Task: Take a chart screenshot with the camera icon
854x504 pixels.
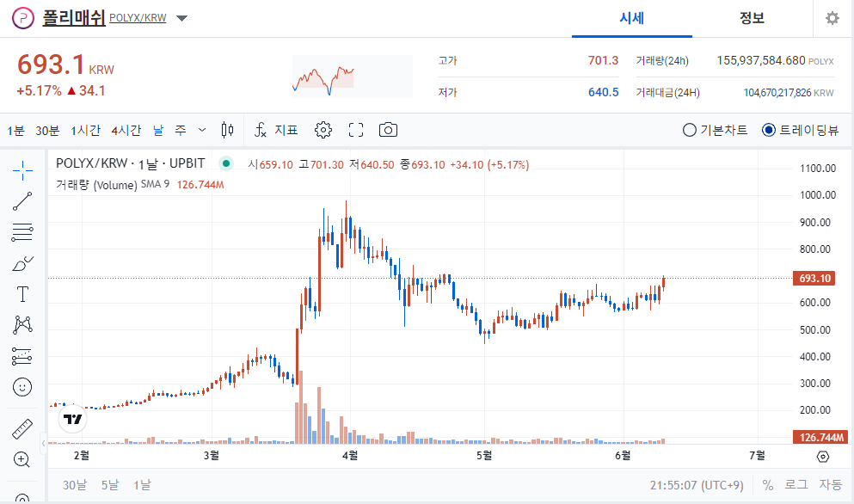Action: pos(387,130)
